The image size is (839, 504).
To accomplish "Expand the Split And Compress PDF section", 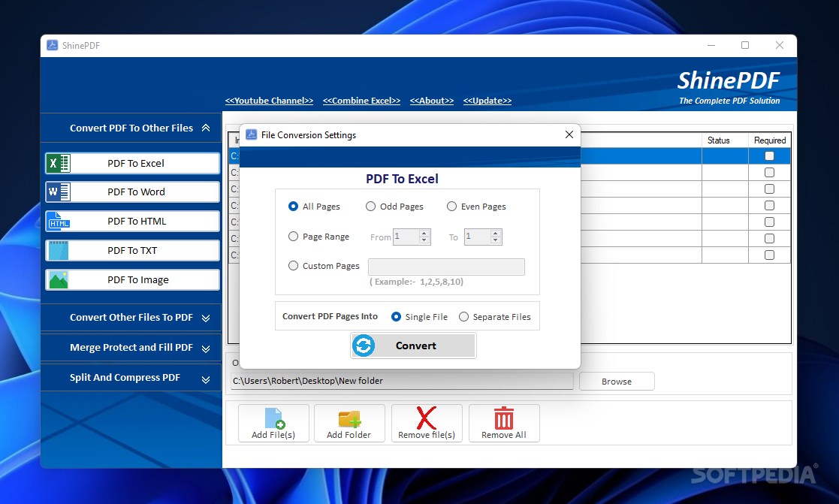I will point(206,379).
